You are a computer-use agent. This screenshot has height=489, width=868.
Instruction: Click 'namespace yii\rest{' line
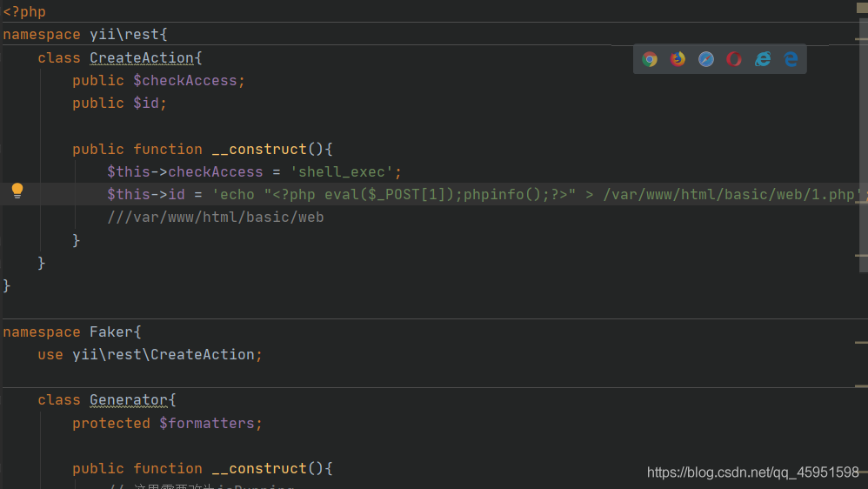pos(84,35)
